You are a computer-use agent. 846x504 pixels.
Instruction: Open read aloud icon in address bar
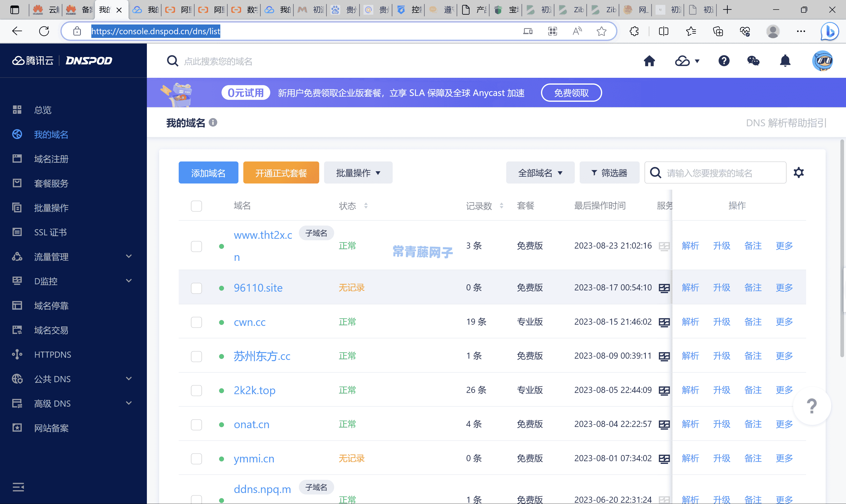click(x=577, y=31)
